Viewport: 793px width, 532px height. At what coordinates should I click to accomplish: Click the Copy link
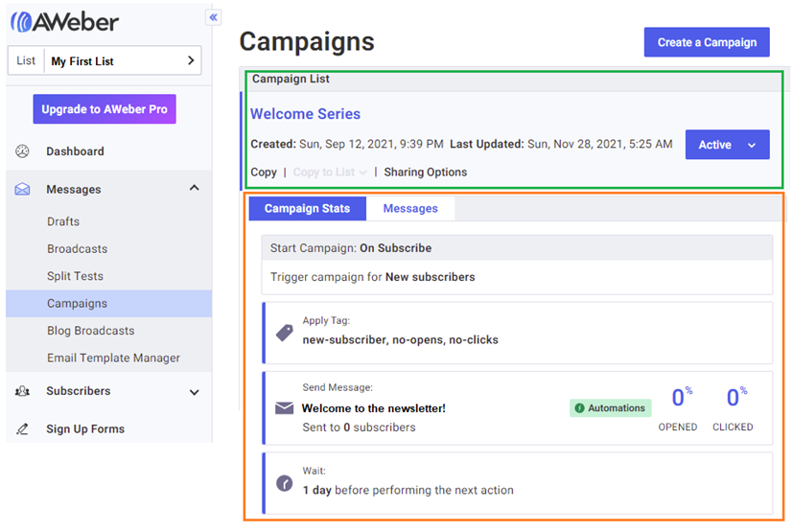(264, 173)
